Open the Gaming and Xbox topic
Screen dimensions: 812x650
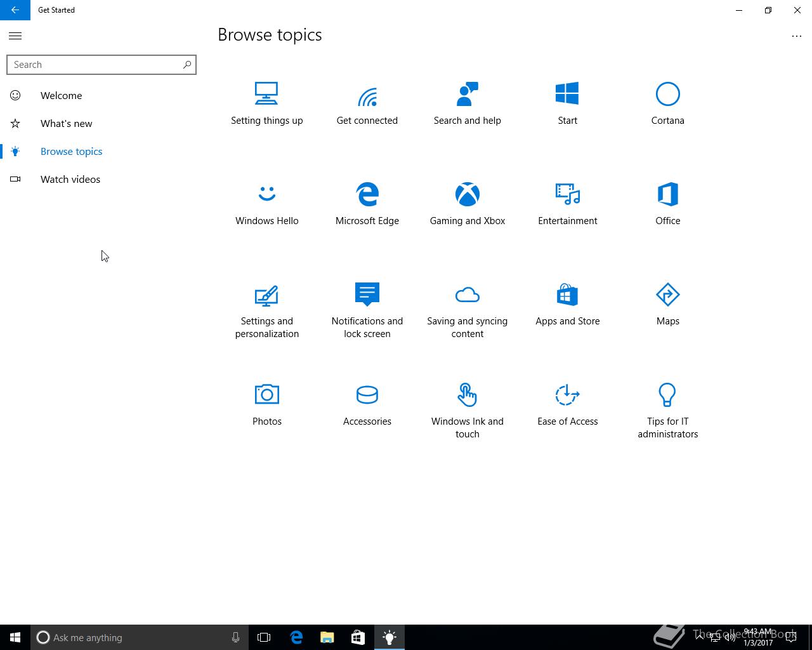pos(468,204)
